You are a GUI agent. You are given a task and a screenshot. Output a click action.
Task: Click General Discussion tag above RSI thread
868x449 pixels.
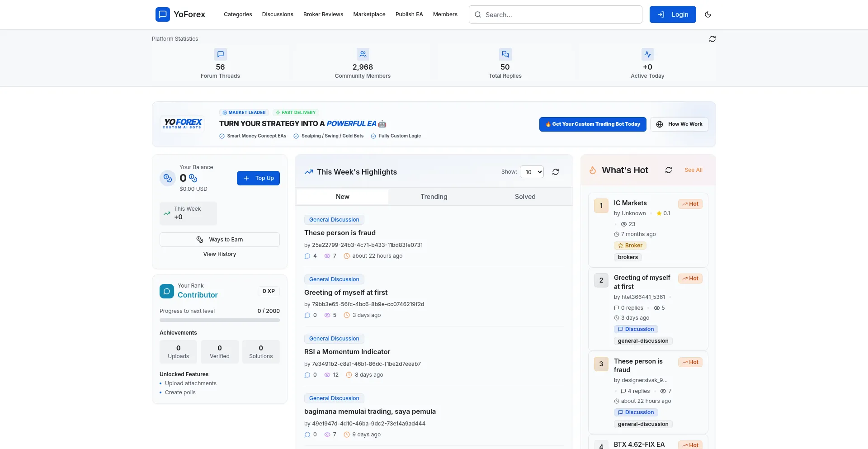(334, 339)
